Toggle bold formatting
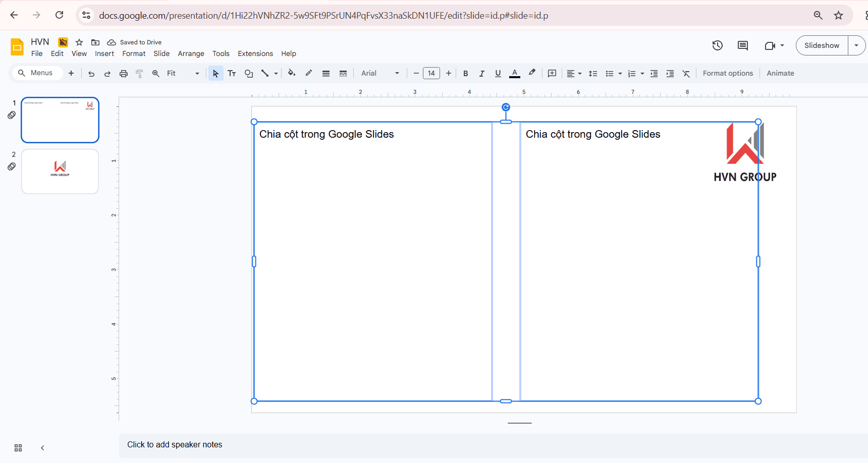868x463 pixels. (465, 73)
